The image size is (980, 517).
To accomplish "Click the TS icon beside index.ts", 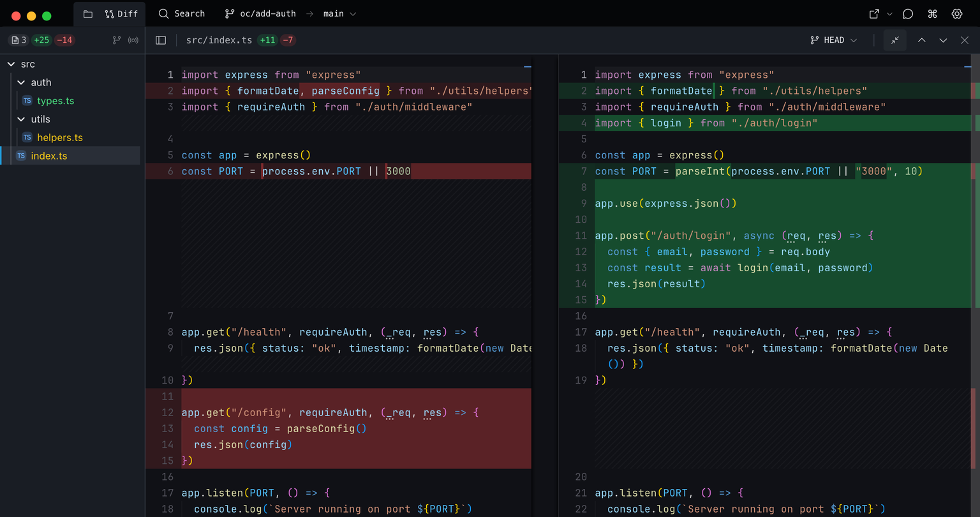I will coord(21,156).
